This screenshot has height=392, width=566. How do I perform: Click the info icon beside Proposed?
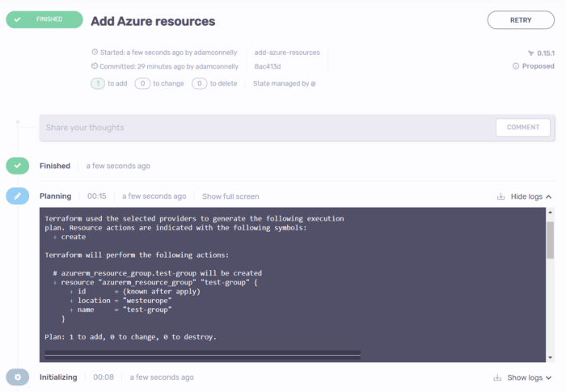[x=516, y=66]
